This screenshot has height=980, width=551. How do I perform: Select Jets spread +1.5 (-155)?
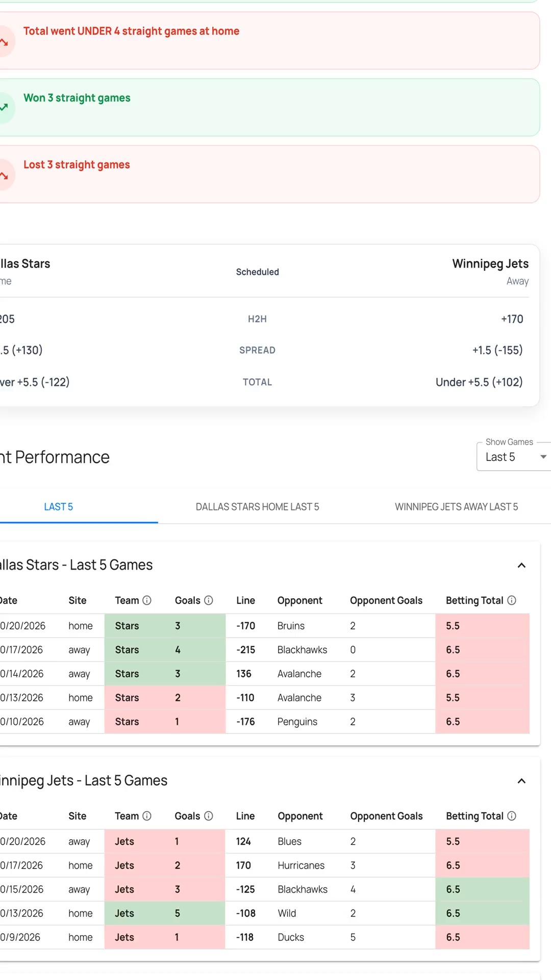[x=497, y=350]
